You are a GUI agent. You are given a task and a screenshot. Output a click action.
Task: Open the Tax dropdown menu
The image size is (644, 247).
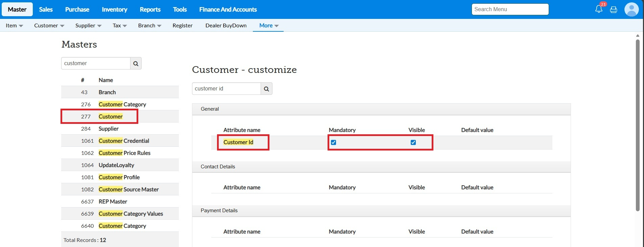(x=120, y=26)
